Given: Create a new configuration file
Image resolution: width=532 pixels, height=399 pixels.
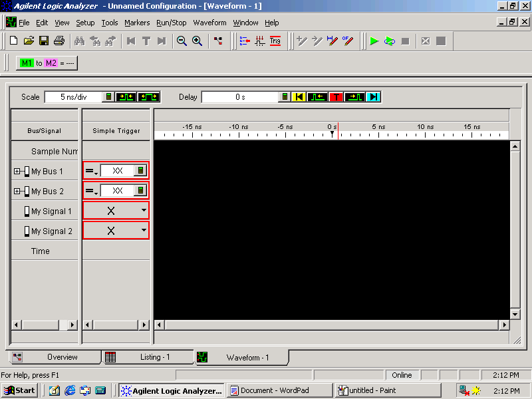Looking at the screenshot, I should click(x=13, y=41).
